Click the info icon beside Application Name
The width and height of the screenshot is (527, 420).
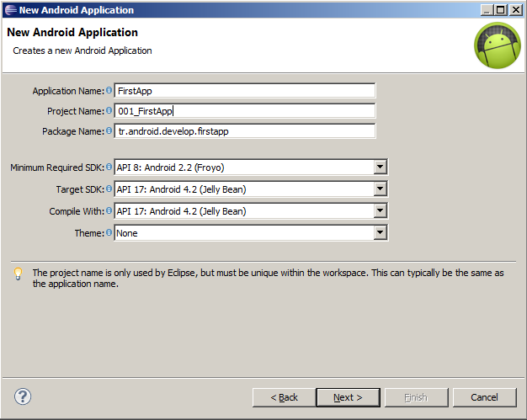(109, 90)
